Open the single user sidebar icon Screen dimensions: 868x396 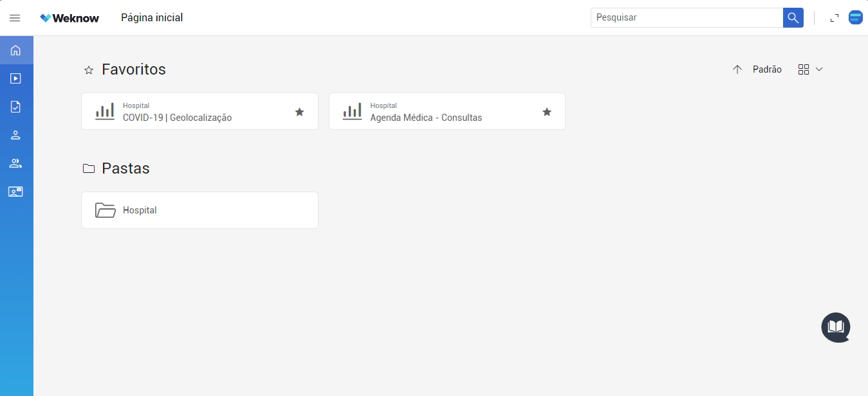(16, 135)
